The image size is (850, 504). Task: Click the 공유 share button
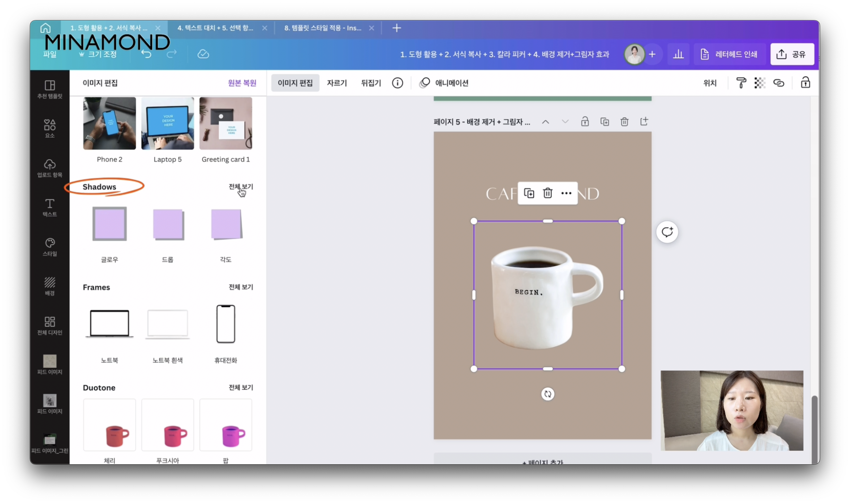[x=792, y=54]
